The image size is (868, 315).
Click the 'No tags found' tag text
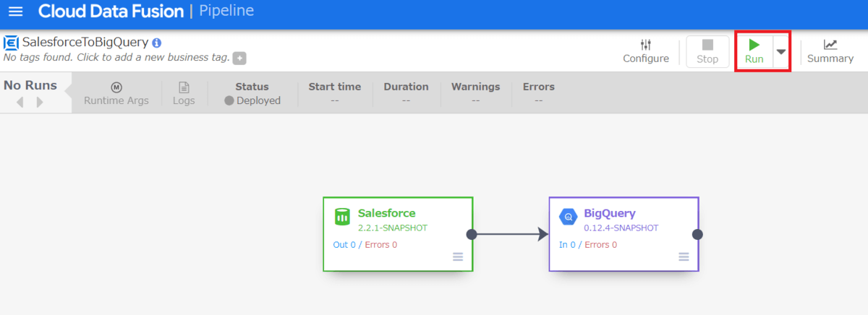pyautogui.click(x=116, y=57)
